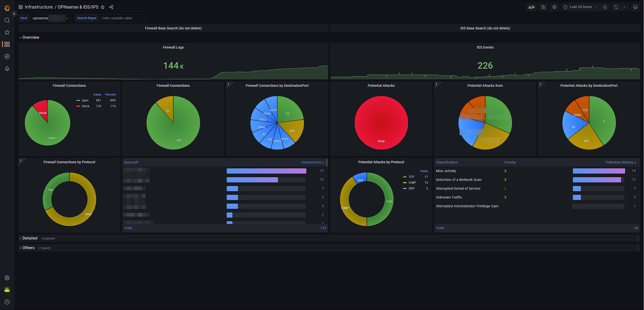Mark dashboard as favorite star
This screenshot has height=310, width=644.
click(103, 7)
